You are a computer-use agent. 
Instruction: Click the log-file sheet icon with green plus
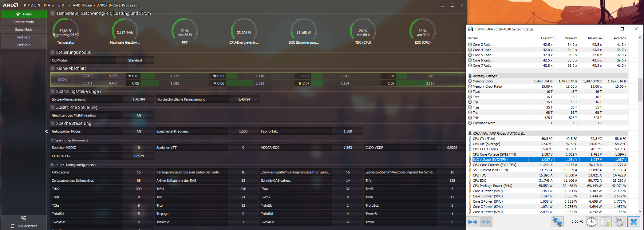606,222
